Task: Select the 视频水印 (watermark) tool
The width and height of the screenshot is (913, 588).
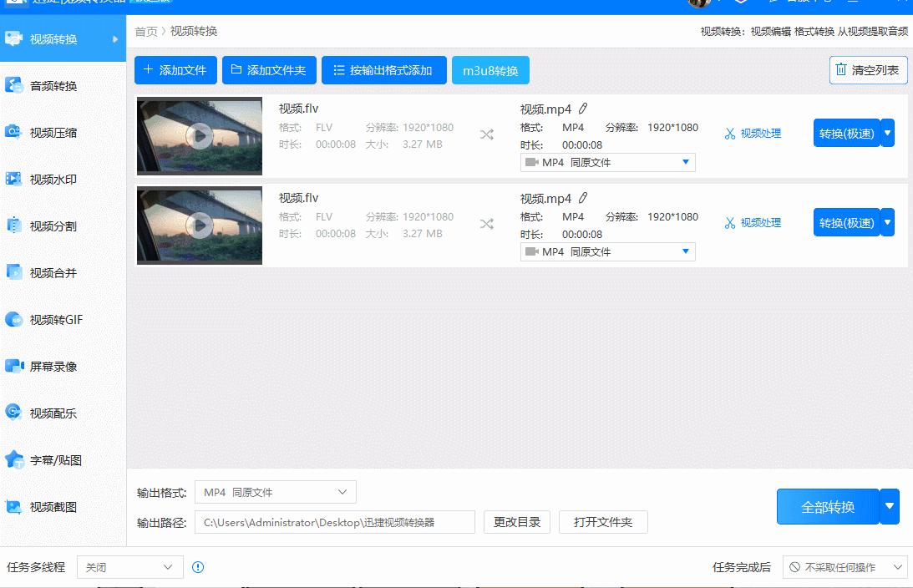Action: (x=52, y=179)
